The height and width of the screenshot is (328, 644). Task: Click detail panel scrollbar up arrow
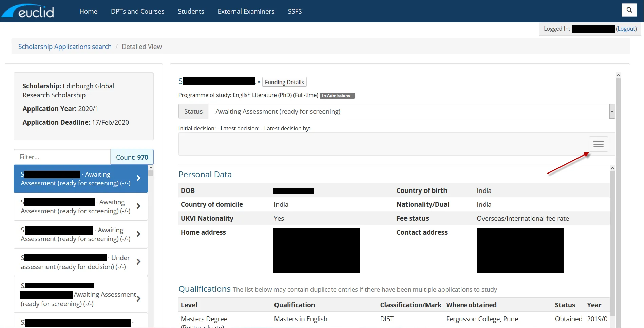pos(618,75)
